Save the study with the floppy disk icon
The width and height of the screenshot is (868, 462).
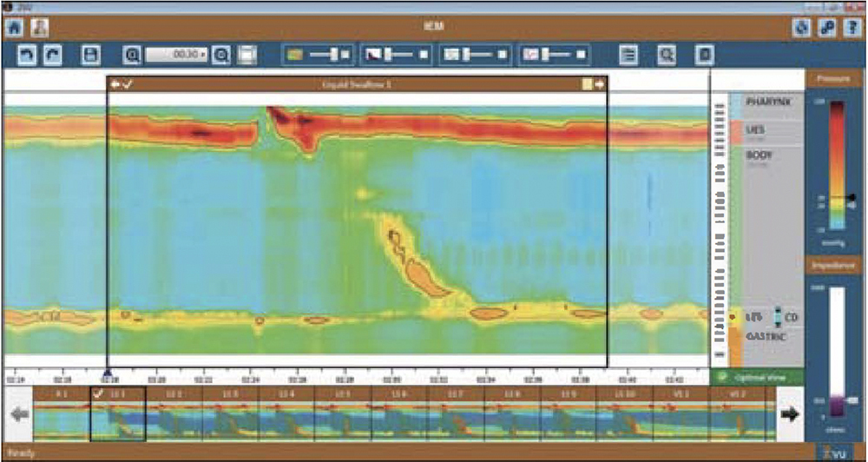click(x=89, y=56)
